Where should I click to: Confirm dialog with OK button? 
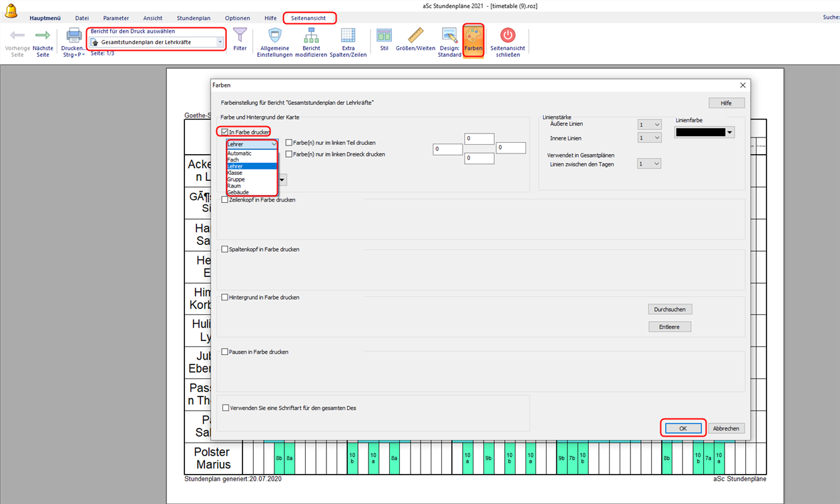click(683, 429)
